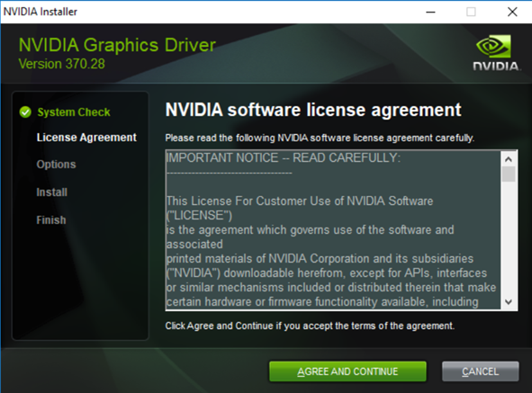This screenshot has height=393, width=532.
Task: Click the NVIDIA eye logo icon
Action: coord(493,46)
